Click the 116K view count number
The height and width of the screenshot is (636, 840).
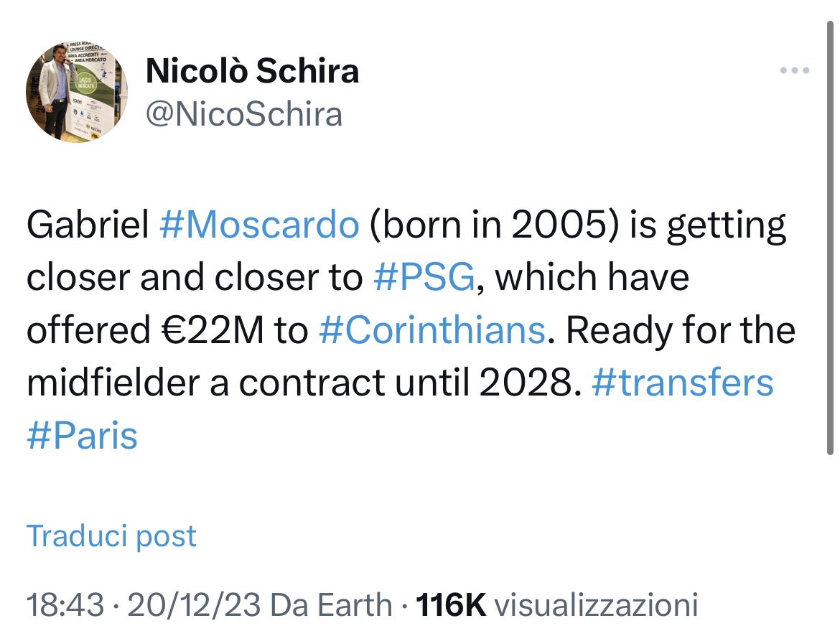(x=452, y=604)
